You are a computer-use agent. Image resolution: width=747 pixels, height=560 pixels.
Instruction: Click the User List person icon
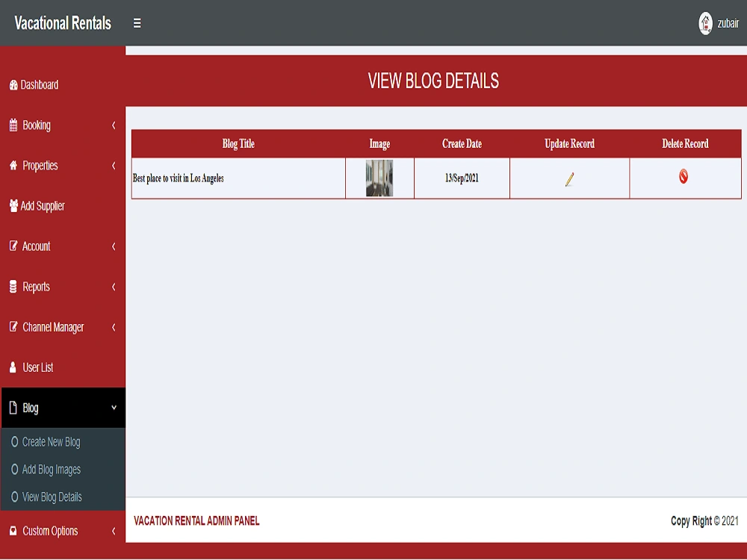coord(13,367)
